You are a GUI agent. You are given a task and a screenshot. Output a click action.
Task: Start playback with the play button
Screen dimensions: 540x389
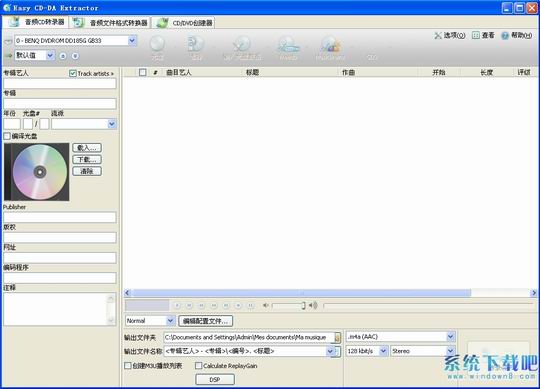point(177,305)
